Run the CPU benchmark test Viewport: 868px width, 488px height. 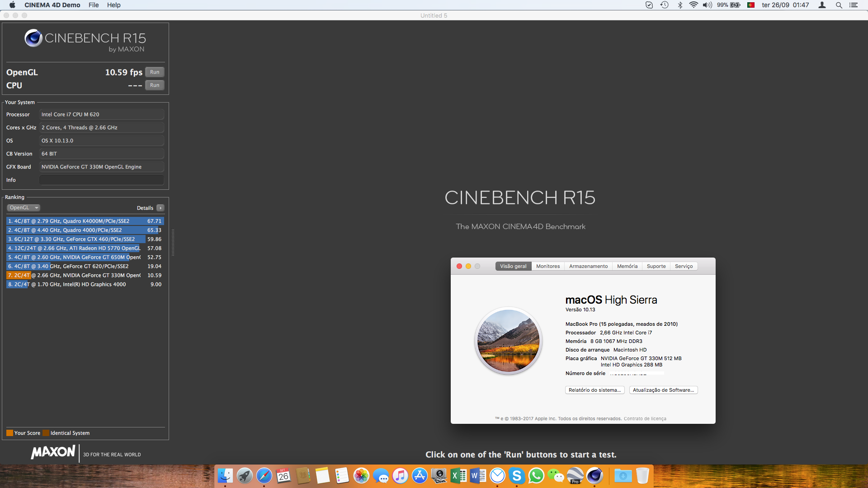(x=155, y=85)
